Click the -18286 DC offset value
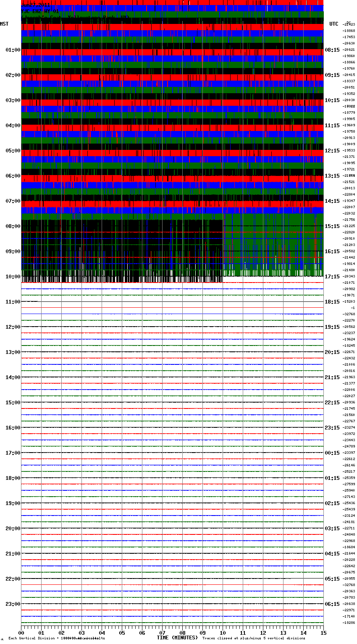The height and width of the screenshot is (644, 357). [349, 623]
